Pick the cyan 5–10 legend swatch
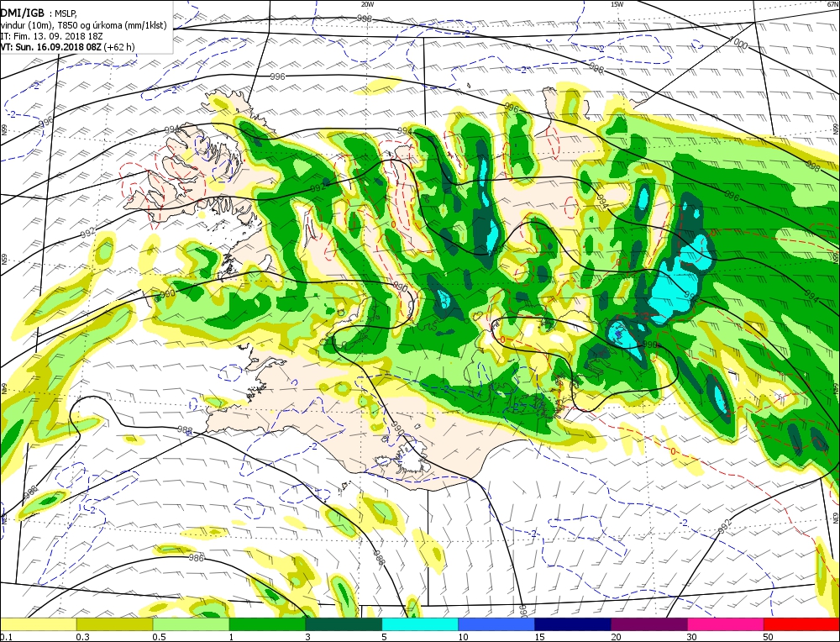Viewport: 840px width, 642px height. point(420,624)
